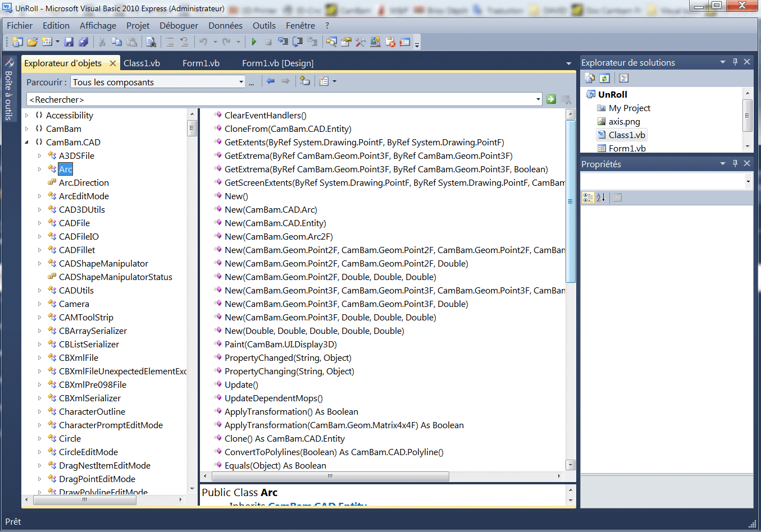Click the Add to References icon

305,81
